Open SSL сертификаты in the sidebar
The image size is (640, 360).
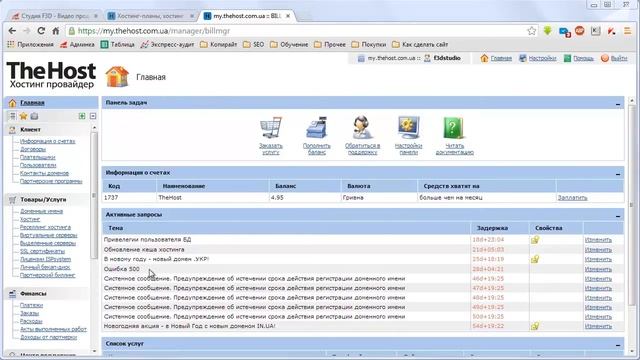tap(42, 251)
